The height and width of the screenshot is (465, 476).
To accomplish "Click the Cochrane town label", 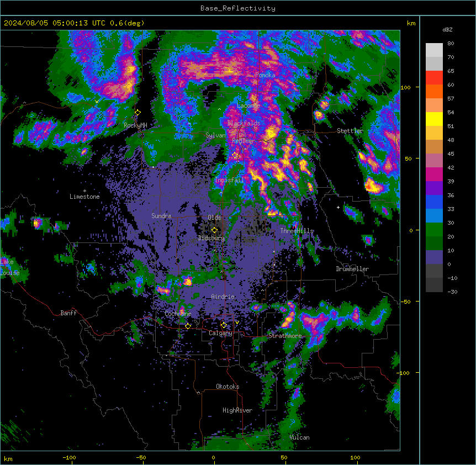I will (x=178, y=314).
